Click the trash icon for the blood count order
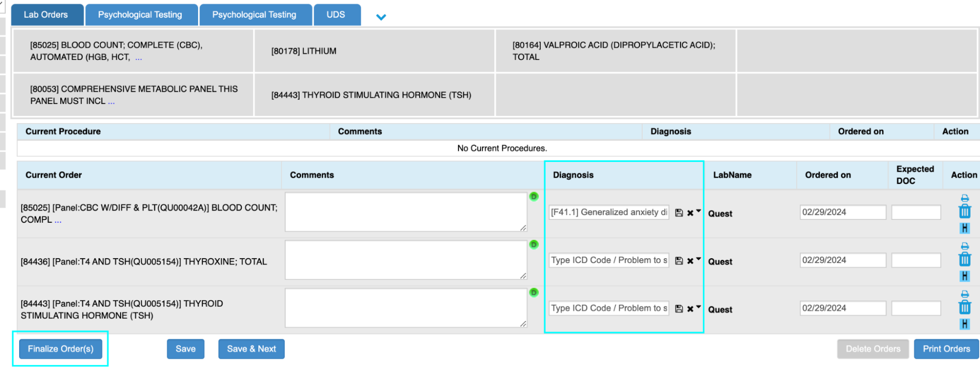Viewport: 980px width, 372px height. coord(964,212)
